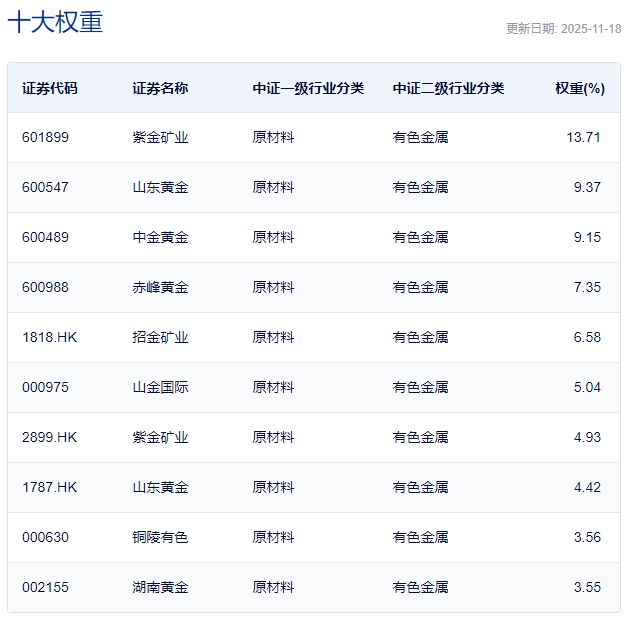Select security code 1787.HK

[49, 487]
